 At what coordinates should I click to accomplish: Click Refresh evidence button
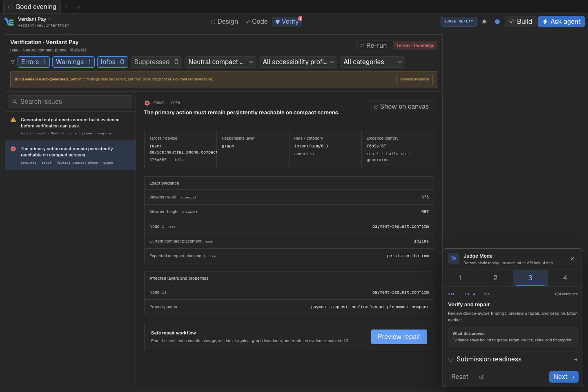tap(414, 80)
